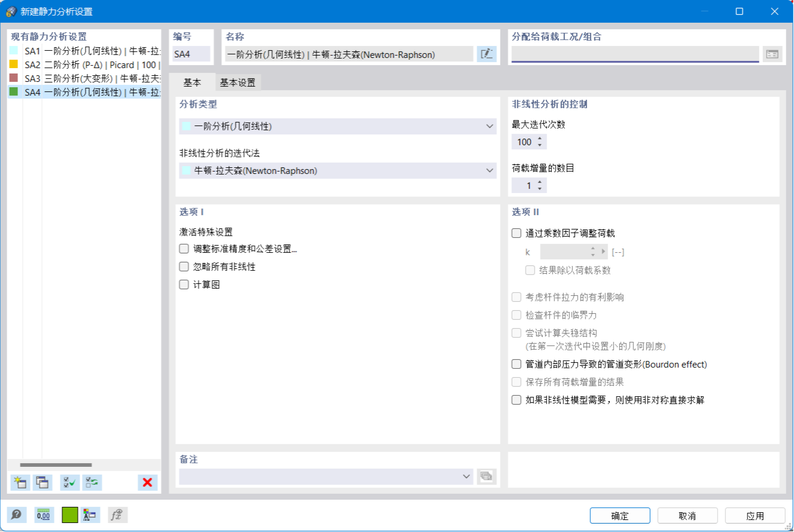Delete selected setting with red X
This screenshot has width=794, height=532.
point(147,482)
